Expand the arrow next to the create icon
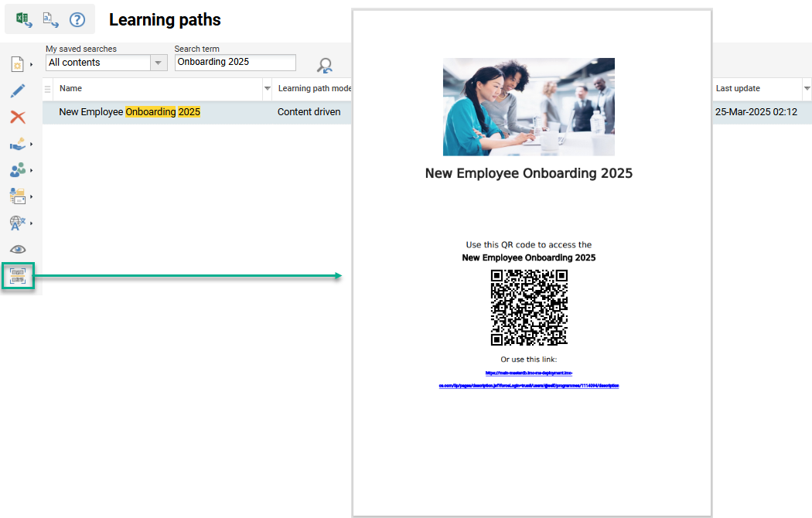Viewport: 812px width, 518px height. click(x=32, y=65)
